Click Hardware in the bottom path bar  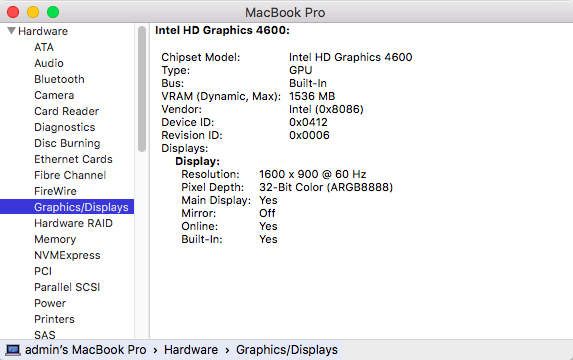[191, 350]
